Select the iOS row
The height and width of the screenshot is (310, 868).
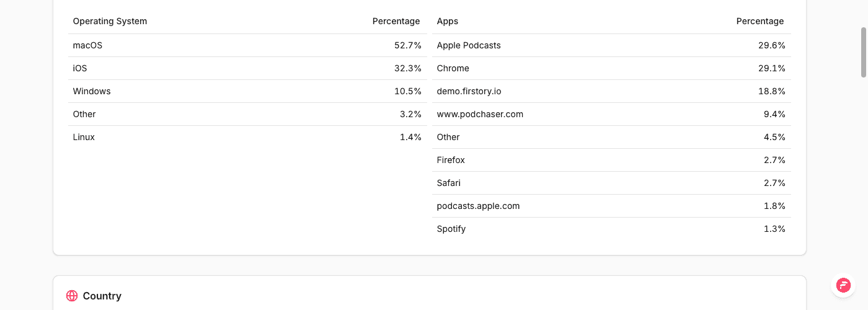pyautogui.click(x=247, y=68)
